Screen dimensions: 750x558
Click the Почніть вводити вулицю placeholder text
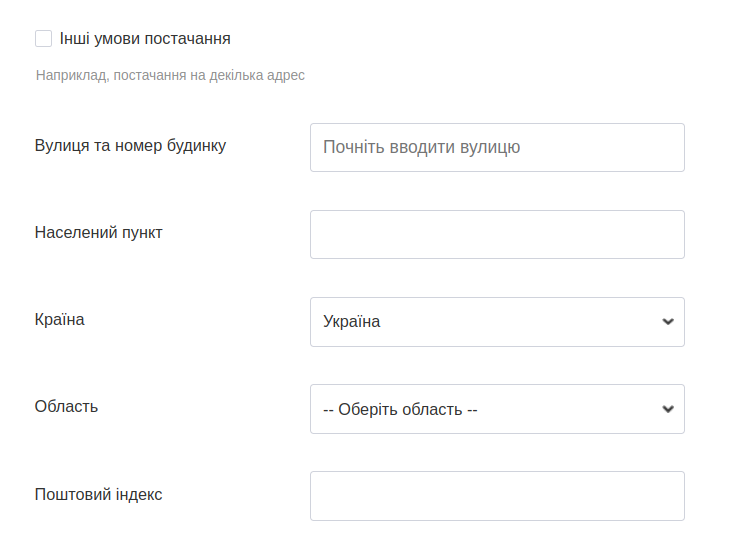click(421, 147)
